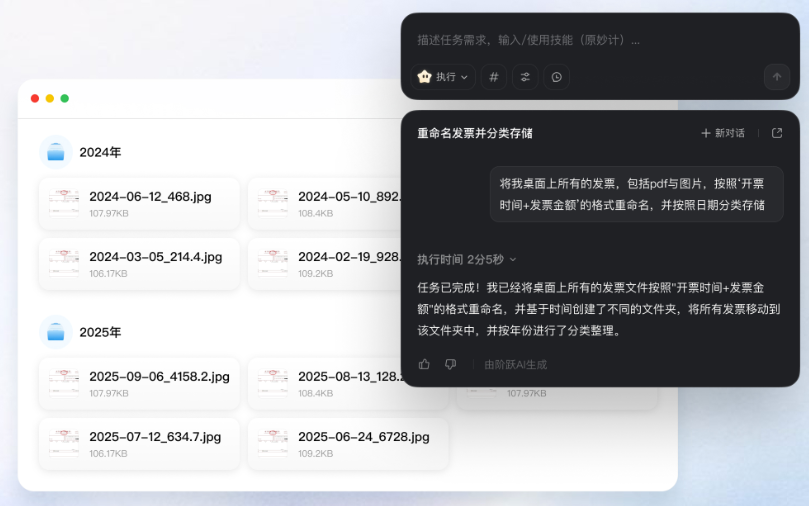This screenshot has width=809, height=506.
Task: Give a thumbs-up to the response
Action: pyautogui.click(x=424, y=364)
